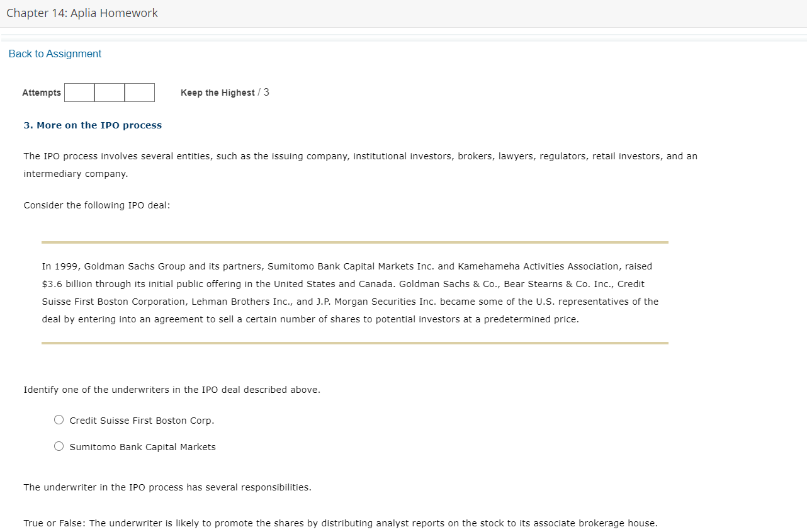Click the IPO deal description box

353,292
